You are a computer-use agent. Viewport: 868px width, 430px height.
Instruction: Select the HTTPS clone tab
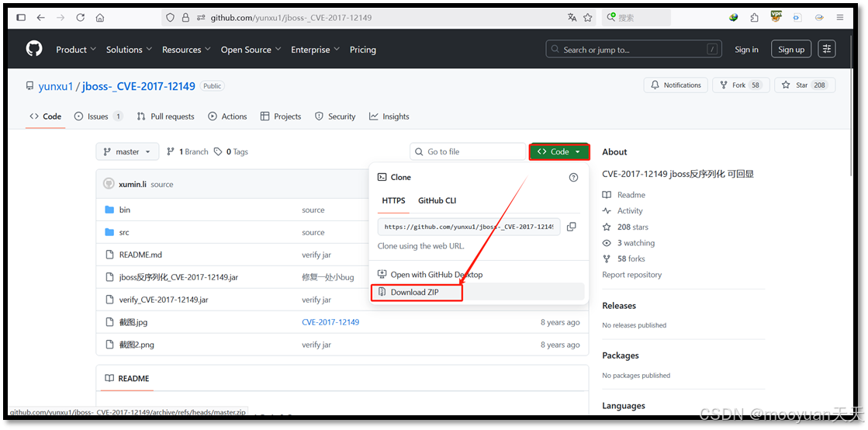pyautogui.click(x=393, y=200)
